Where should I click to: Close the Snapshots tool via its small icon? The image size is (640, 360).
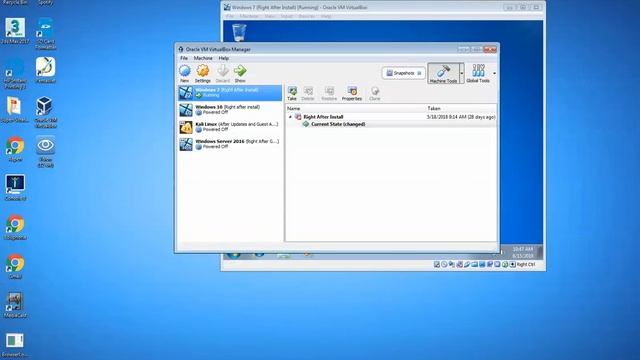coord(419,73)
